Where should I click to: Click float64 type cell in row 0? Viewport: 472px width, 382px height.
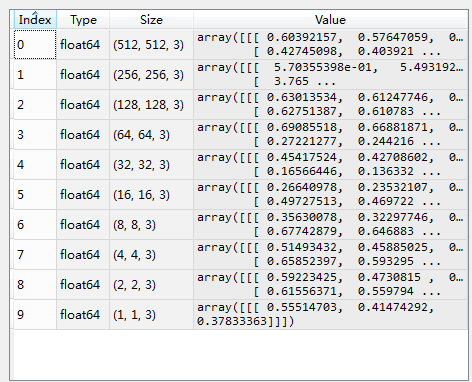click(x=83, y=44)
